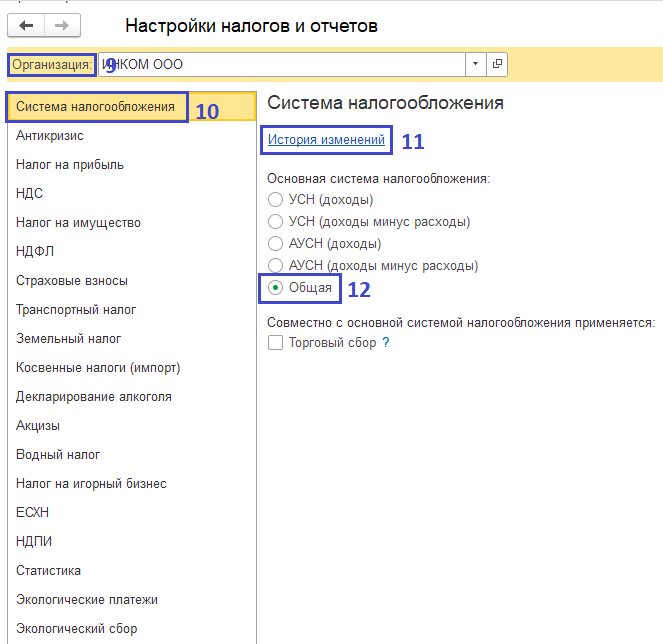This screenshot has height=644, width=663.
Task: Select УСН (доходы) radio button
Action: tap(276, 200)
